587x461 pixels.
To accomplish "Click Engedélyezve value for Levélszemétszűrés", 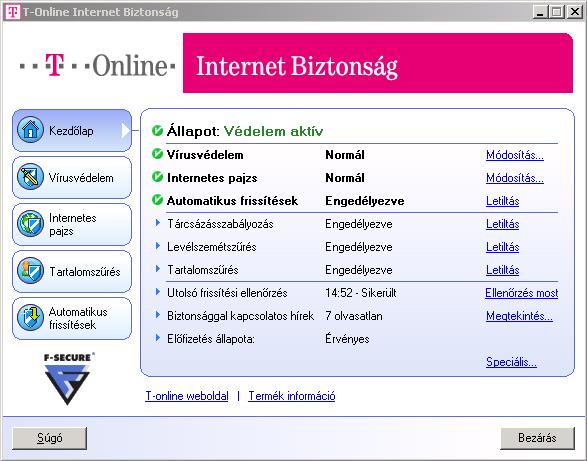I will tap(359, 247).
